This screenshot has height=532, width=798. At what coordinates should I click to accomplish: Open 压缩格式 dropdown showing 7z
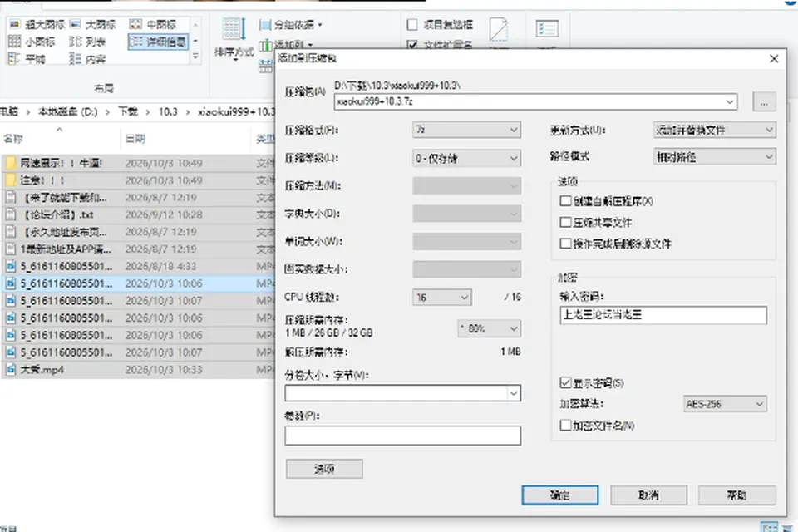click(466, 130)
